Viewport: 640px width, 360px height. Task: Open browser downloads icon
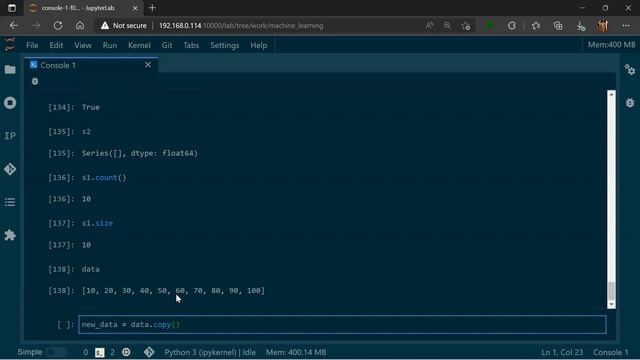[x=580, y=26]
